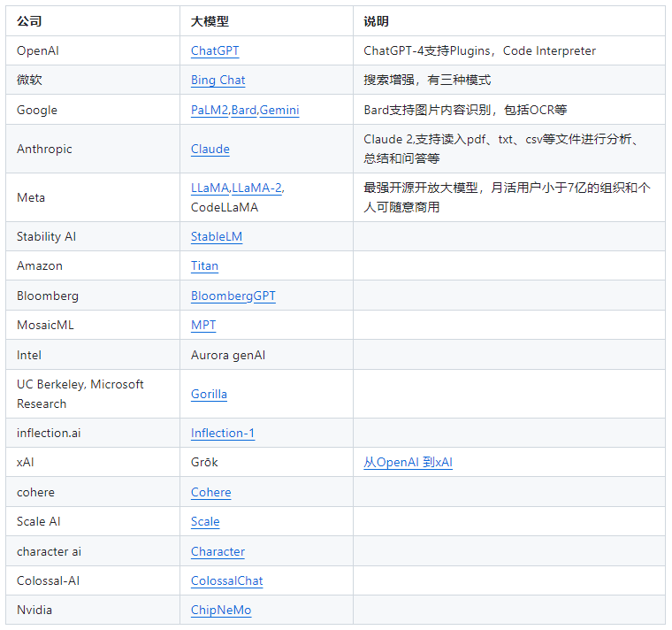Select the Bloomberg company cell
This screenshot has height=630, width=672.
(93, 296)
